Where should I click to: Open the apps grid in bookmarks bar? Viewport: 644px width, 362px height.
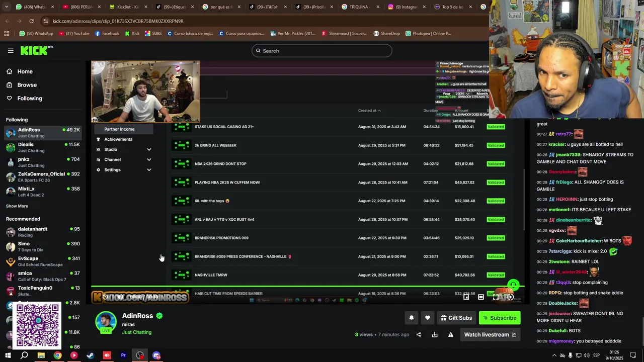point(7,34)
